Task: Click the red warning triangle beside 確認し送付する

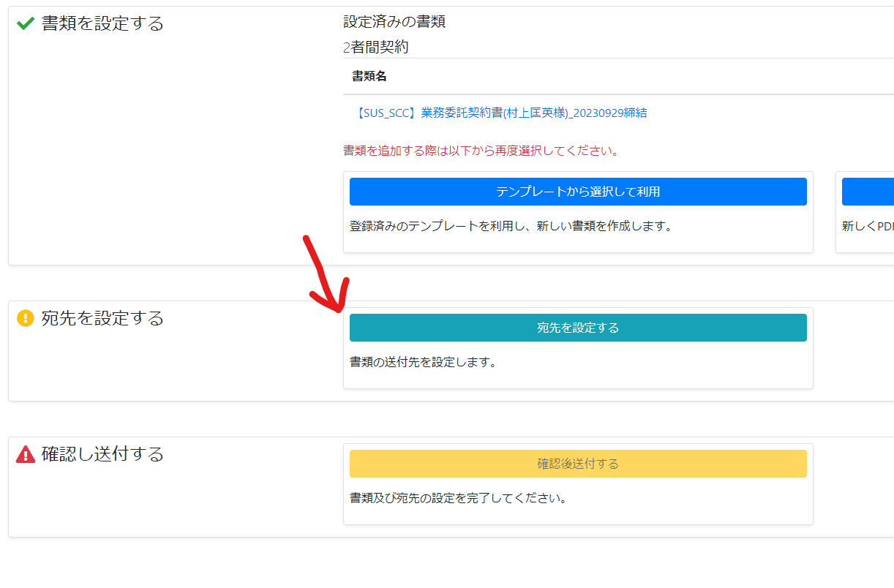Action: (26, 454)
